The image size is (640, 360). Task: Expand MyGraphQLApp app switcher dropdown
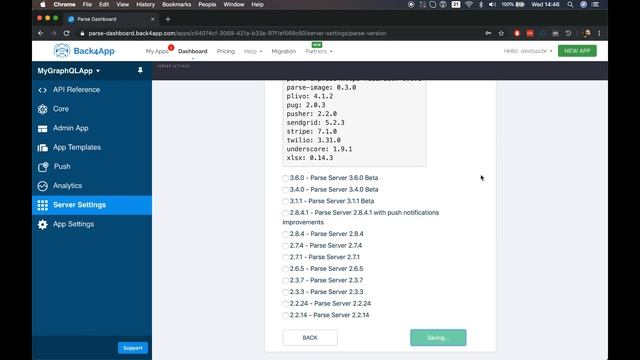click(69, 71)
